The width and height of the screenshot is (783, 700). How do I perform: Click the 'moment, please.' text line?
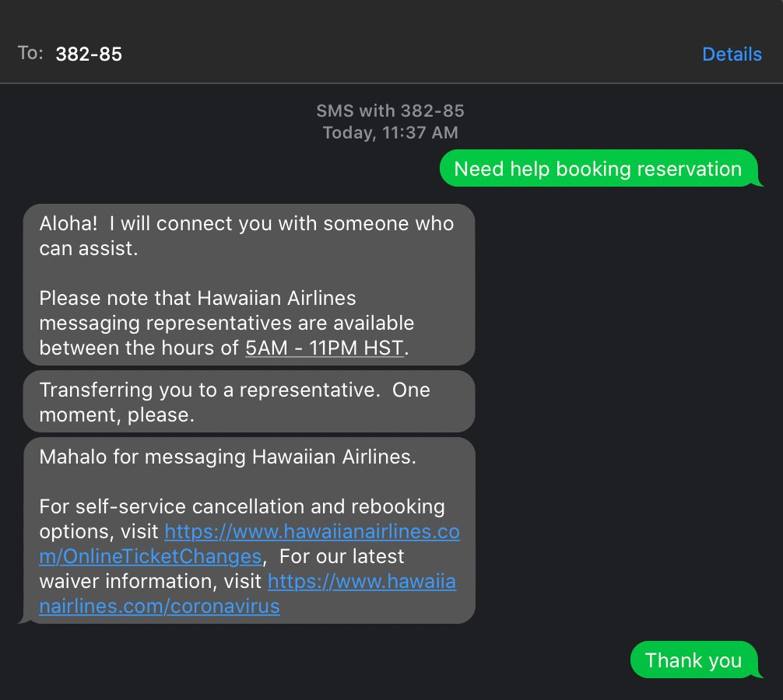(117, 415)
